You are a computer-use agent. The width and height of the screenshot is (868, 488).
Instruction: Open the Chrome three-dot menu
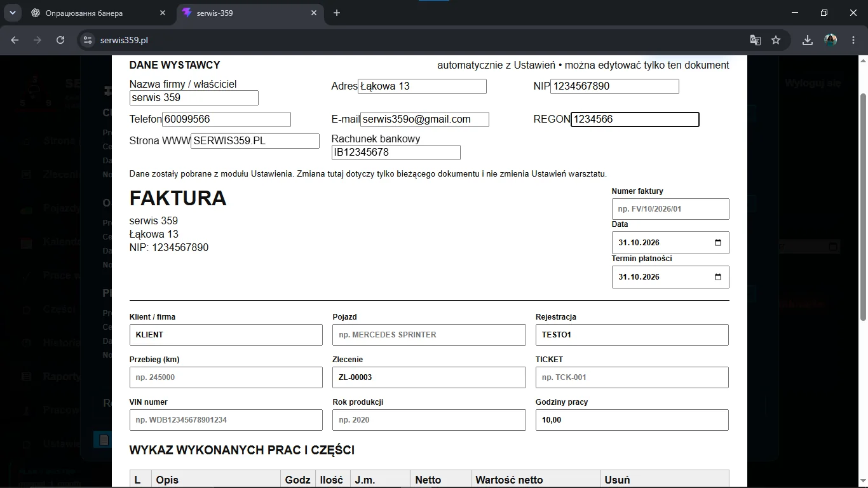tap(852, 40)
